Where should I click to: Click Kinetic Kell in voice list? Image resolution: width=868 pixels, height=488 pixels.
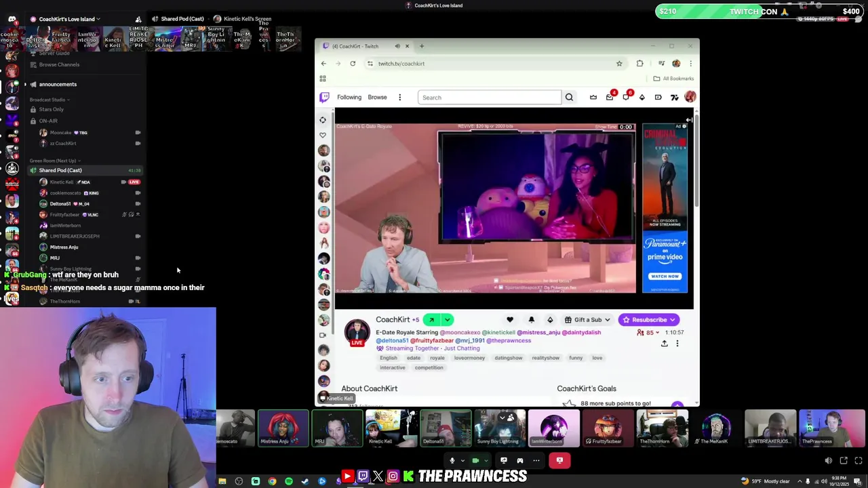[61, 182]
